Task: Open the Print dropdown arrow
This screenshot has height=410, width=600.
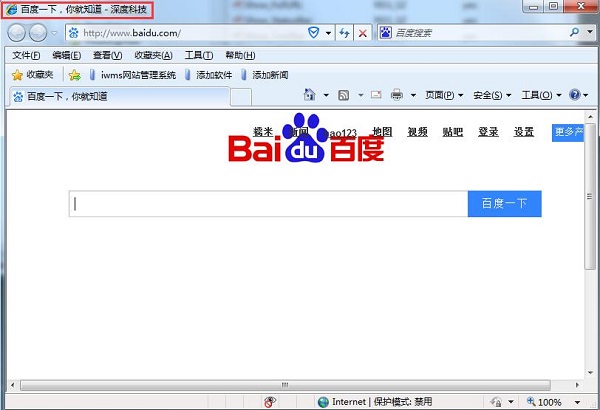Action: [413, 95]
